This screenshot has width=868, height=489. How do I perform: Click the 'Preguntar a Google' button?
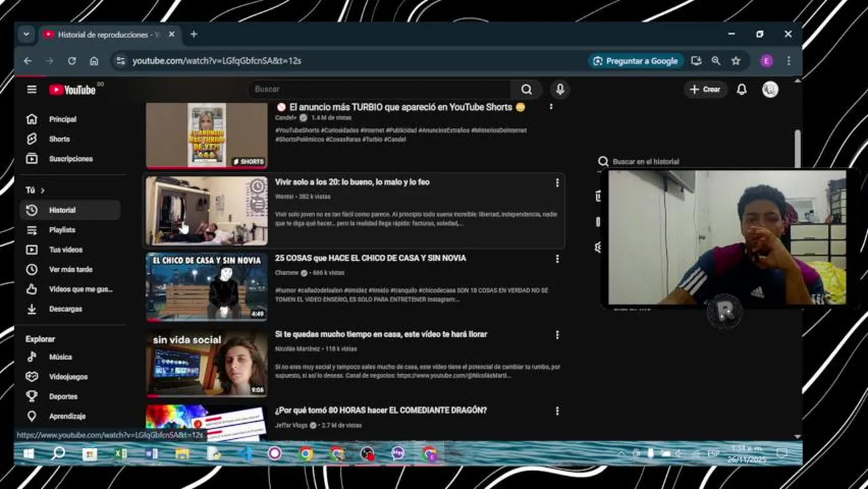click(x=636, y=60)
